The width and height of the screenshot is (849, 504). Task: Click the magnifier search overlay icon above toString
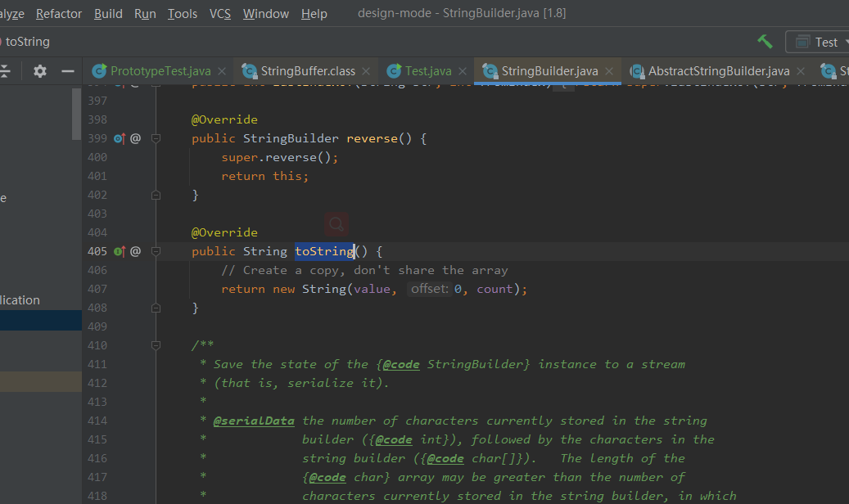tap(336, 223)
